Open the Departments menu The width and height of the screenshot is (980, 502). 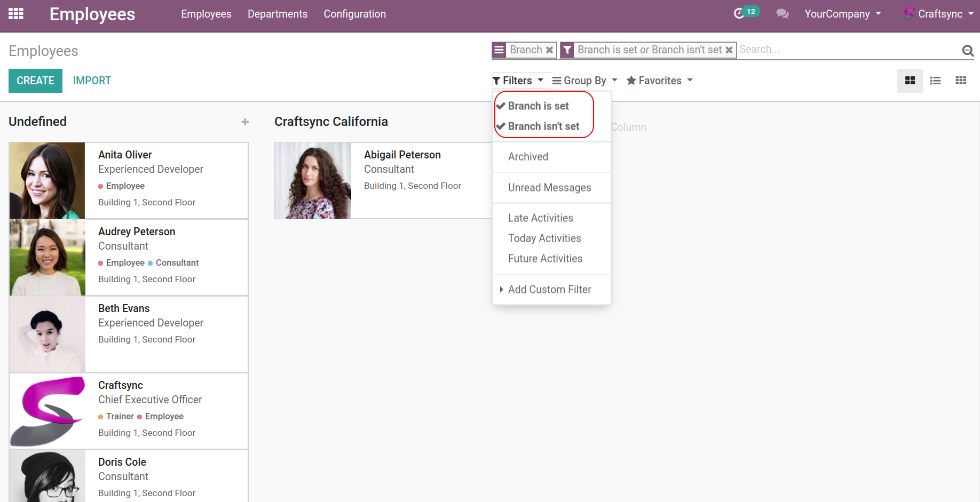[x=278, y=14]
